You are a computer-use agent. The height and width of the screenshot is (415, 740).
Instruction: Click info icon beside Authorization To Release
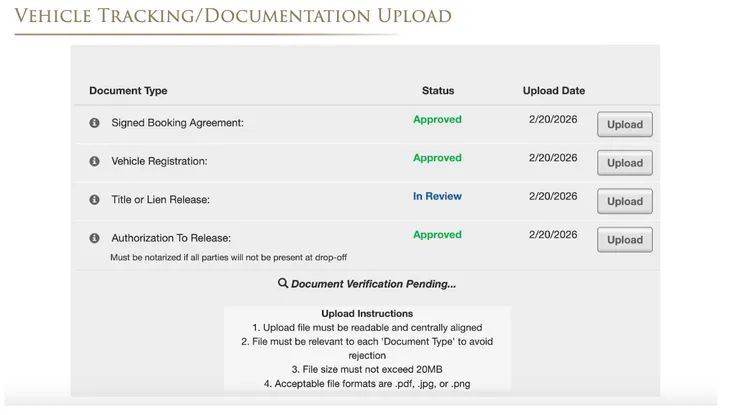tap(94, 238)
